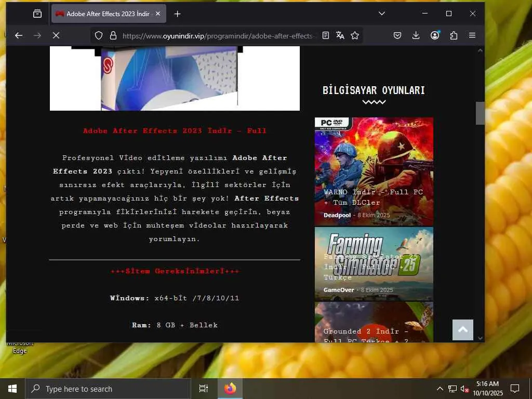Open a new tab with plus button

point(177,14)
